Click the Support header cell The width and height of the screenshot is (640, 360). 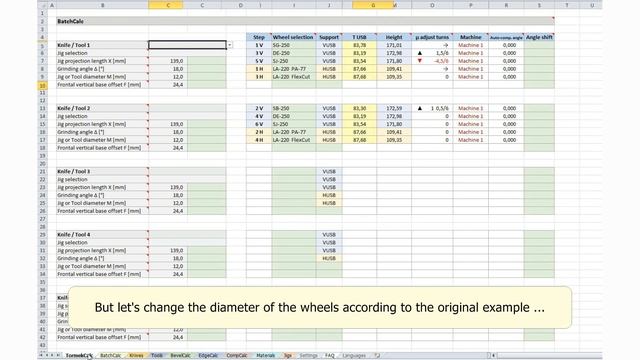(329, 37)
